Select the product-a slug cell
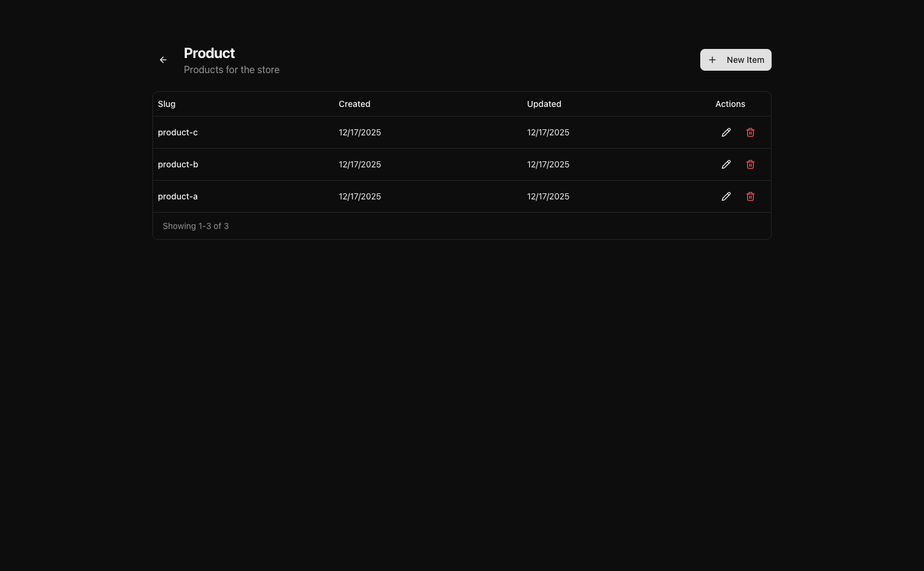Viewport: 924px width, 571px height. [x=178, y=196]
